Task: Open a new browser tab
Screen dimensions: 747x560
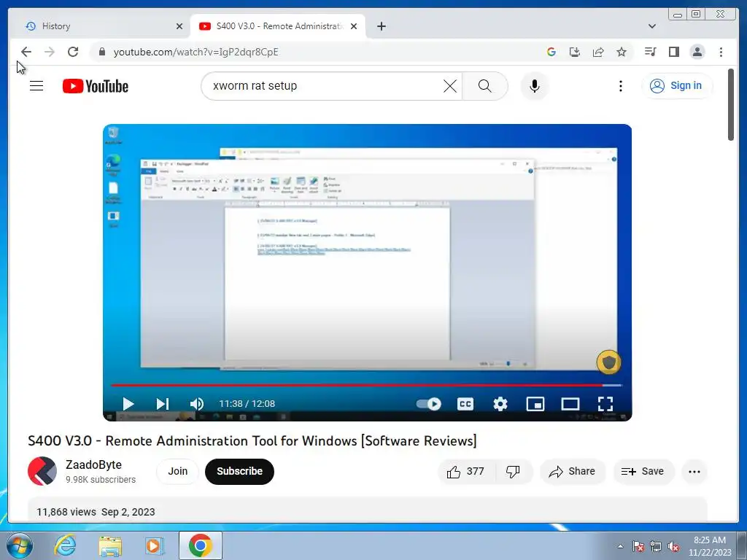Action: (x=381, y=26)
